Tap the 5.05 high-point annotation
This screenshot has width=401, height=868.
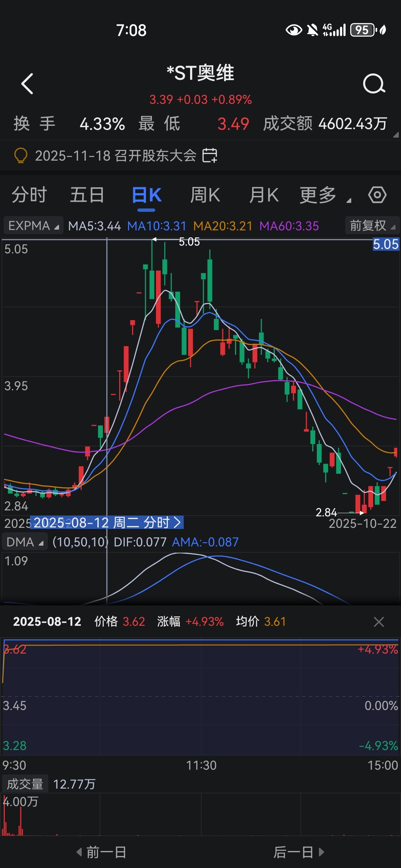pos(189,242)
